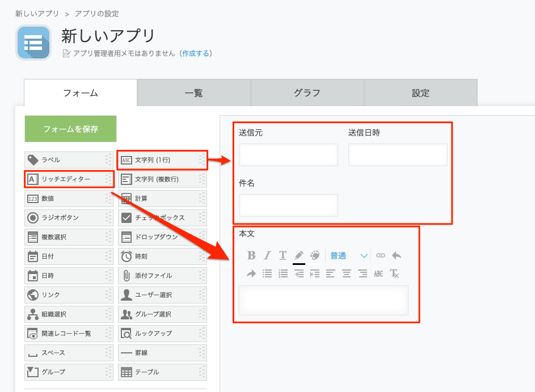Select the 日付 field part
Image resolution: width=535 pixels, height=392 pixels.
click(x=69, y=256)
